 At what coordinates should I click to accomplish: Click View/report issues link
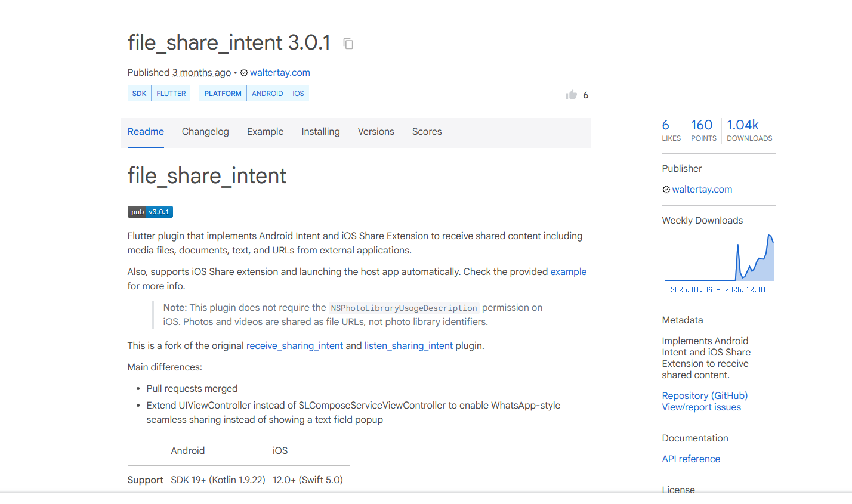point(701,407)
